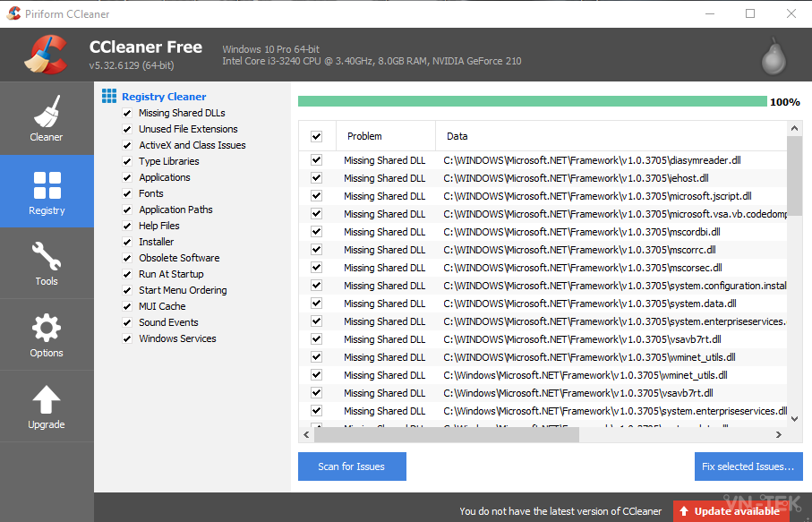
Task: Select the C:\WINDOWS wminet_utils.dll path row
Action: pyautogui.click(x=543, y=357)
